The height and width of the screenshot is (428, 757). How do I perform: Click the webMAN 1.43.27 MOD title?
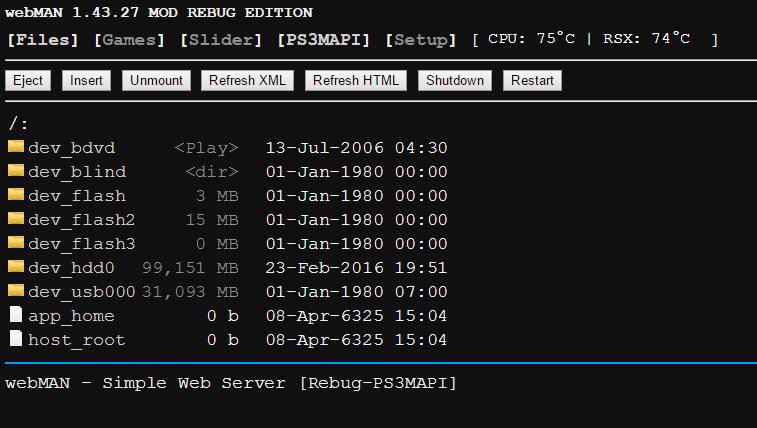159,12
